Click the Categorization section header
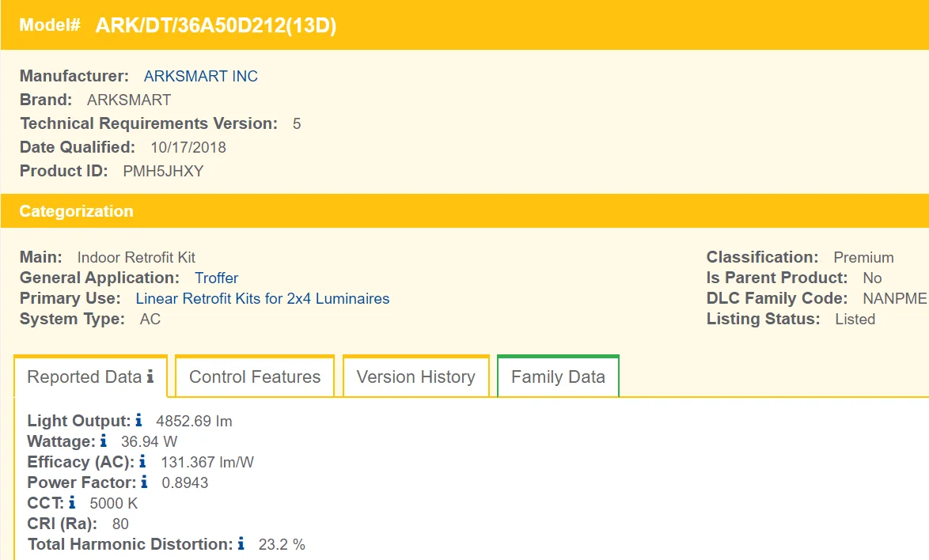 click(76, 211)
